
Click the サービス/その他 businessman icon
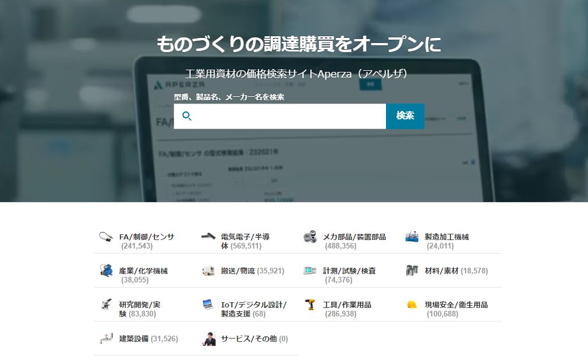tap(209, 339)
